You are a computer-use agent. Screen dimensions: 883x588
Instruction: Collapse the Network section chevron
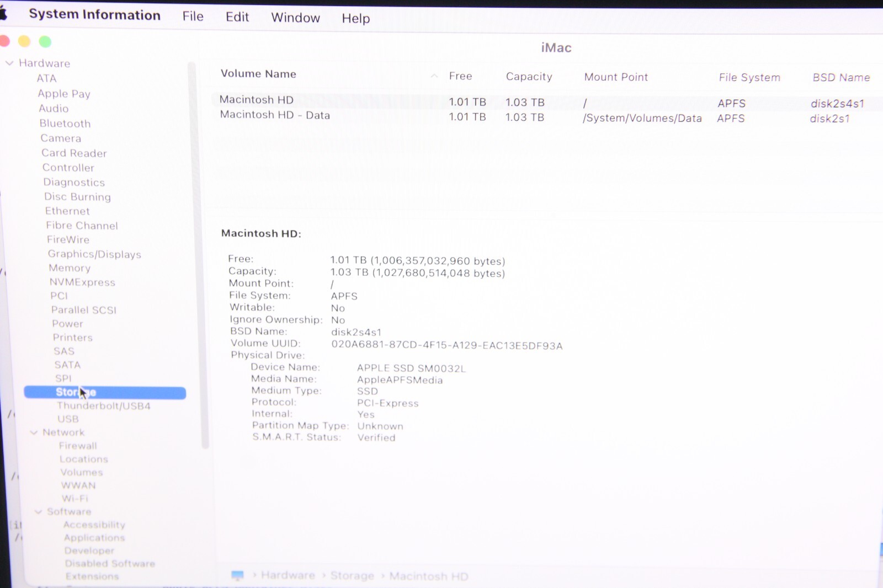(x=34, y=432)
